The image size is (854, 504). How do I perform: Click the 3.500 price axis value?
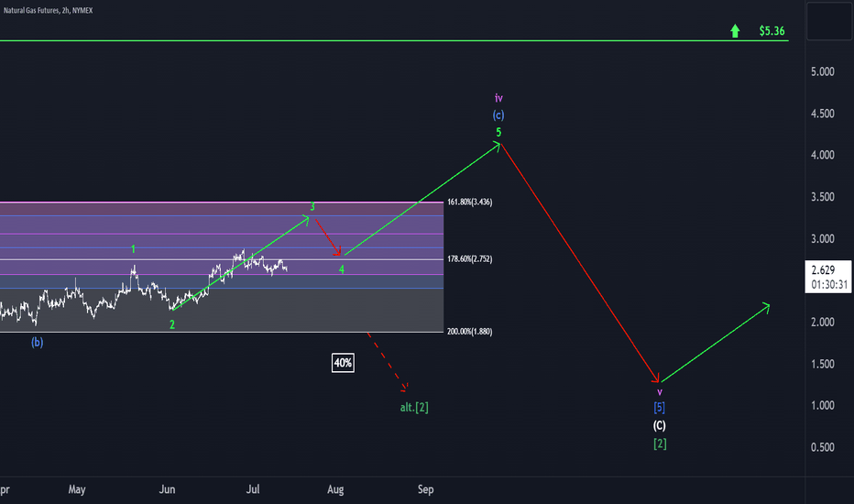pos(823,197)
